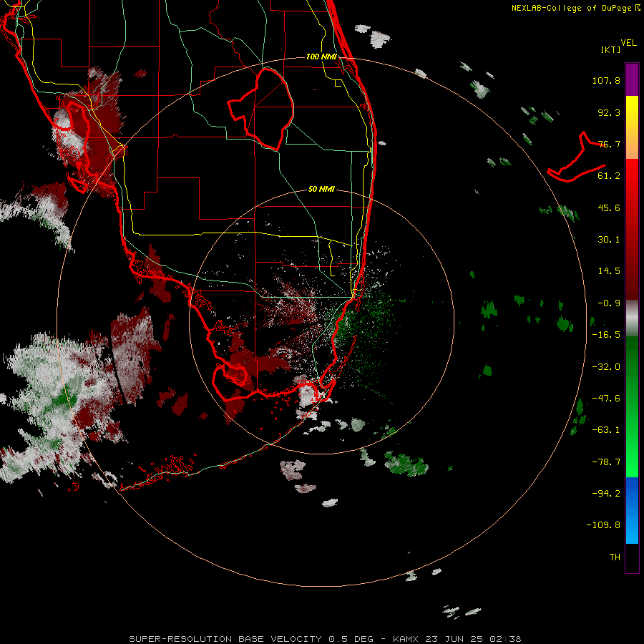The height and width of the screenshot is (644, 644).
Task: Click the -94.2 value on the velocity scale
Action: [x=606, y=494]
